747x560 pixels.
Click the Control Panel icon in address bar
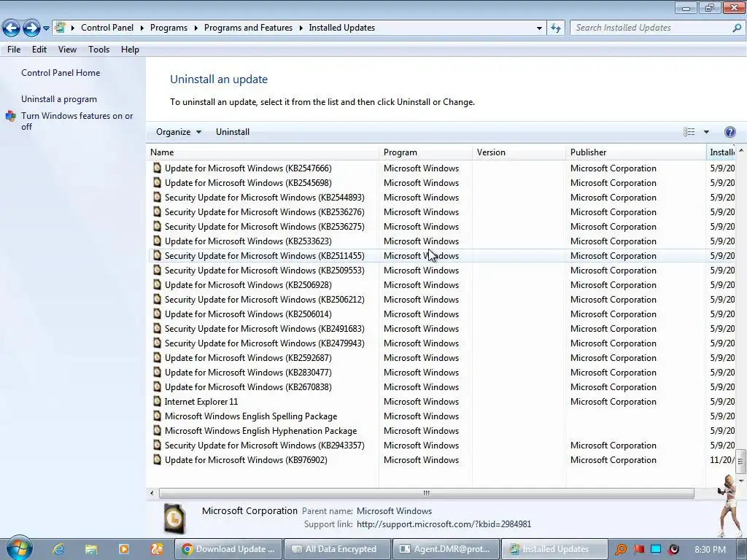tap(60, 28)
